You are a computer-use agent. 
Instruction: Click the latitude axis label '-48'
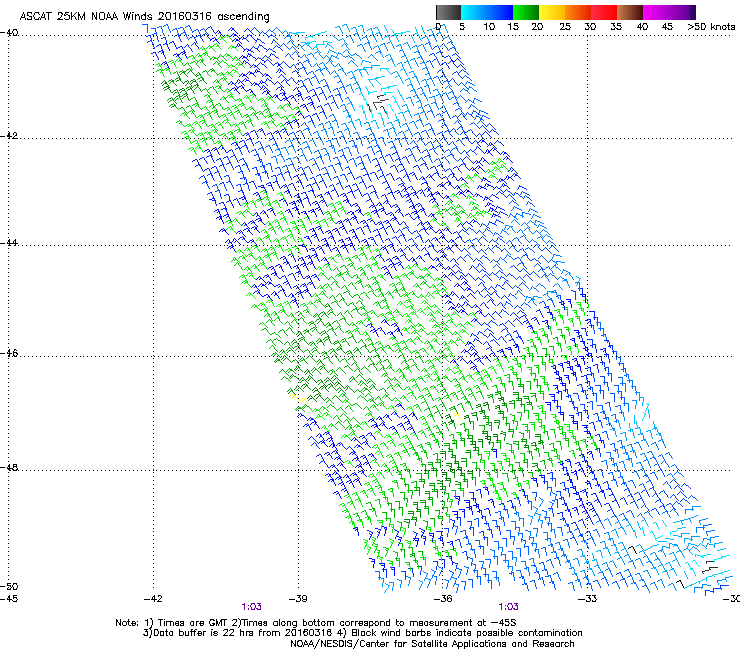click(x=9, y=468)
